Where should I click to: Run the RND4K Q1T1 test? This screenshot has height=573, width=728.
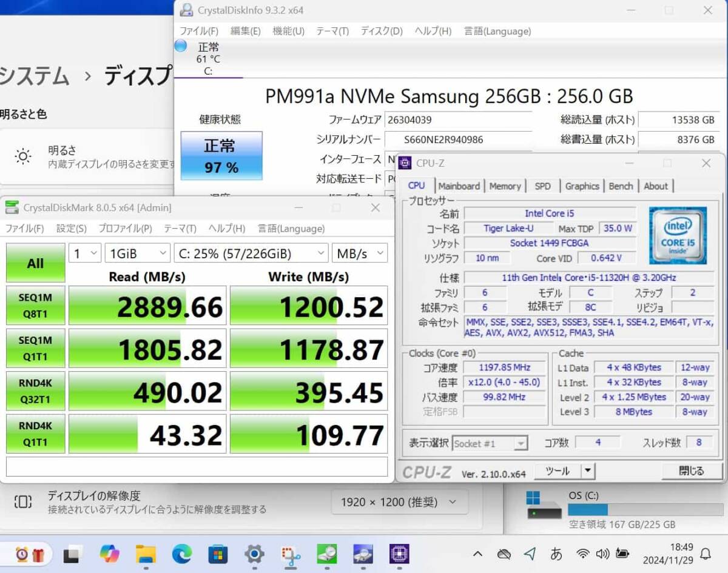(35, 434)
